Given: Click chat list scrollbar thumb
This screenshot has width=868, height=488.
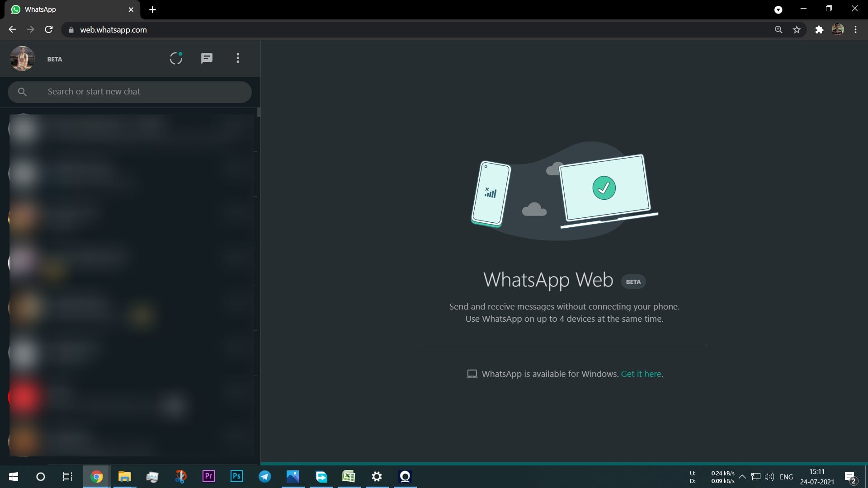Looking at the screenshot, I should tap(259, 112).
